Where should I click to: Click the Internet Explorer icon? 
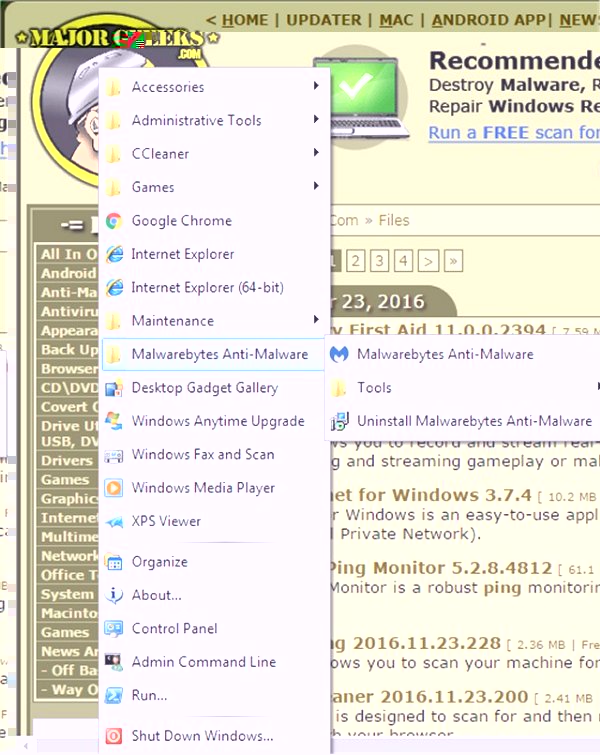point(114,254)
